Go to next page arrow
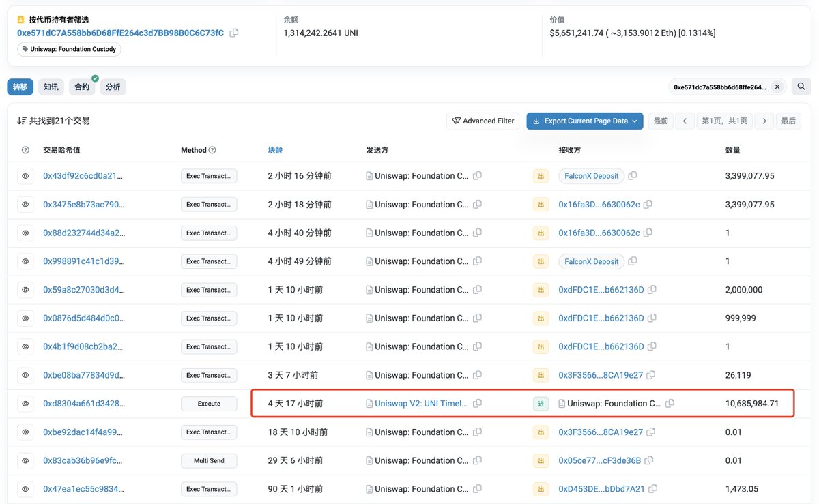The image size is (819, 504). coord(764,121)
